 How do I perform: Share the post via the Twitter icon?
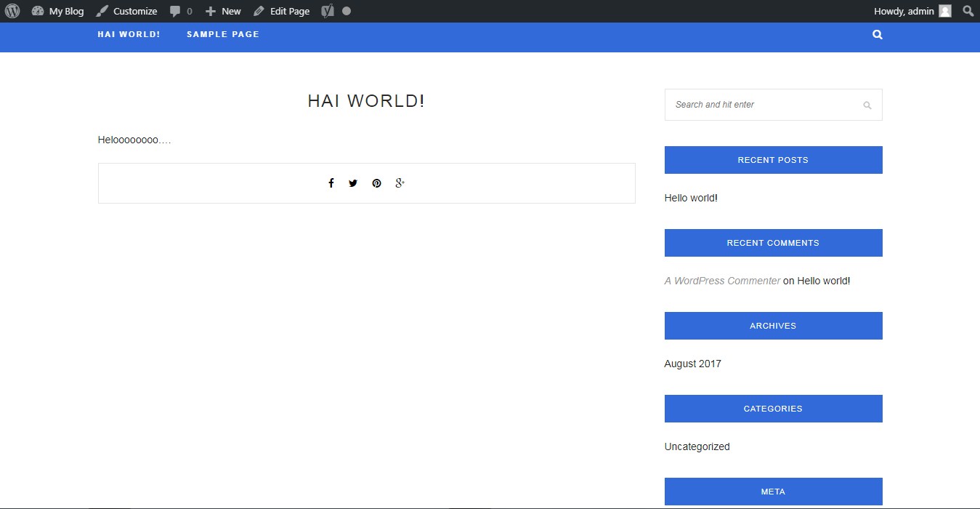pyautogui.click(x=354, y=183)
